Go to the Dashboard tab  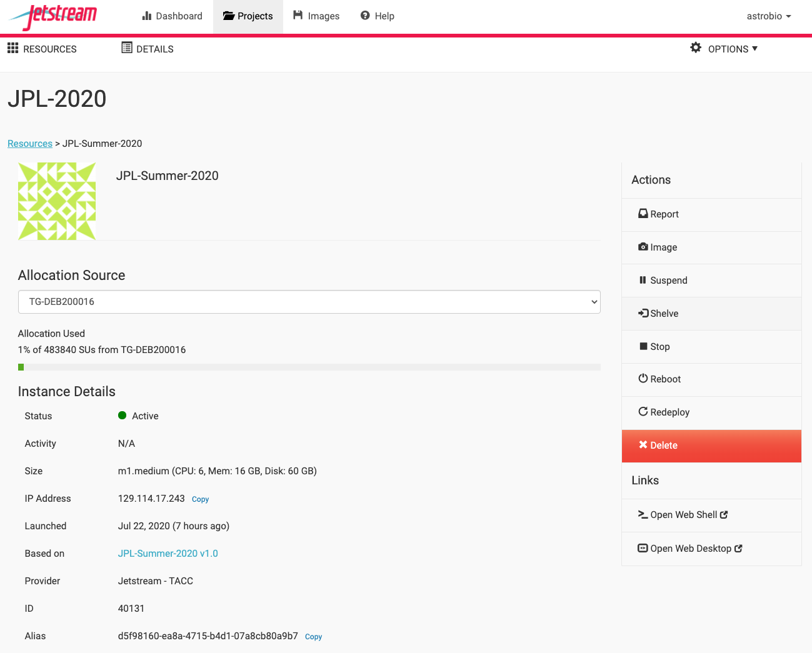173,16
